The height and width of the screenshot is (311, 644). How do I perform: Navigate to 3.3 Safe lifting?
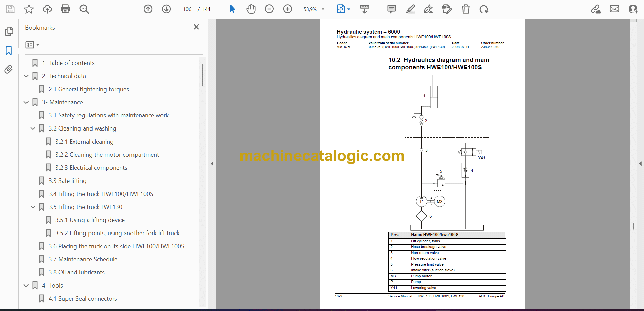tap(67, 181)
